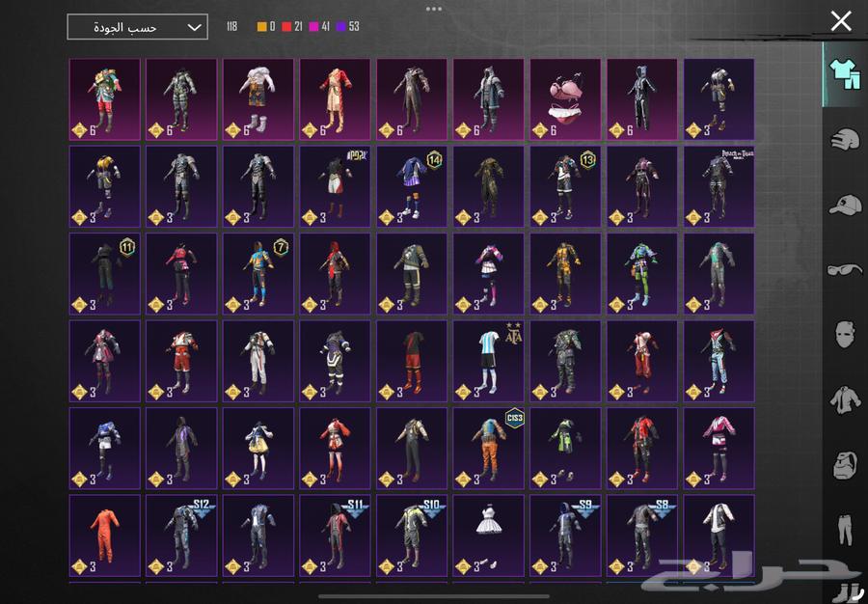Select the Argentina AFA jersey outfit
868x604 pixels.
(488, 361)
